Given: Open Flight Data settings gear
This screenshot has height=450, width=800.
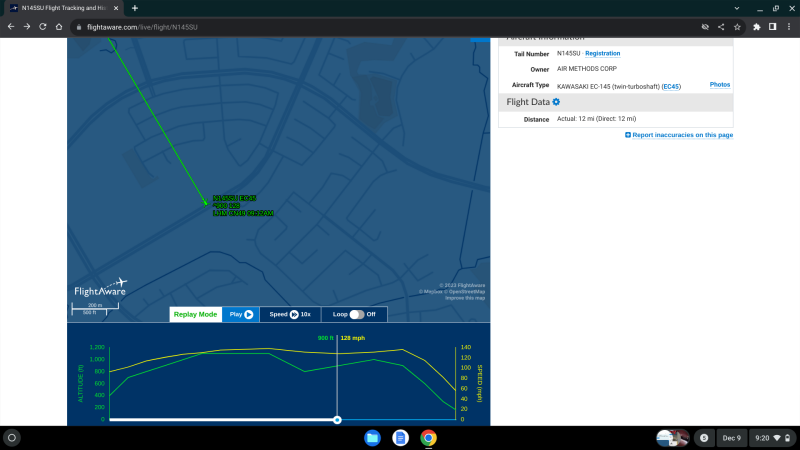Looking at the screenshot, I should tap(556, 102).
